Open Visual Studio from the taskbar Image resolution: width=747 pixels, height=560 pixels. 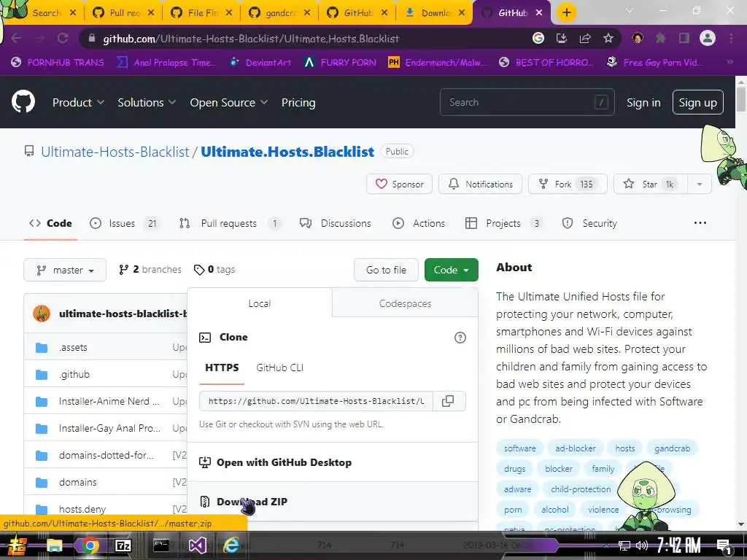(197, 545)
